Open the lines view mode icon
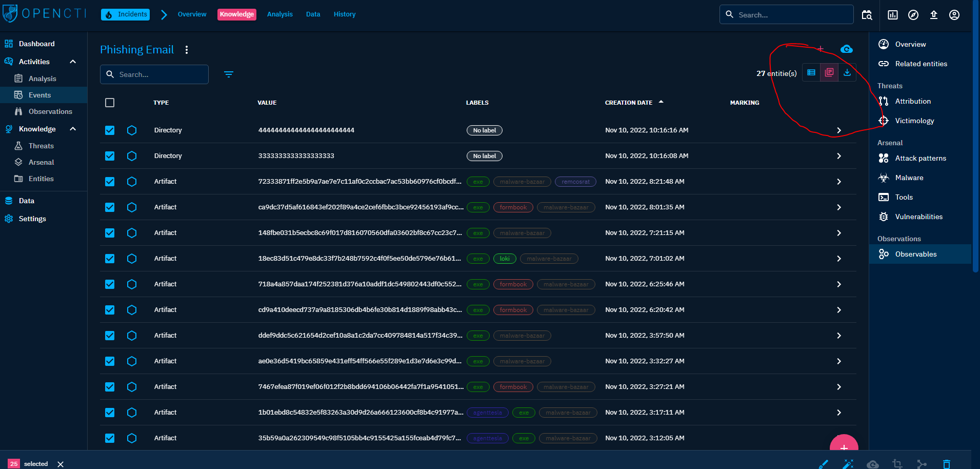Image resolution: width=980 pixels, height=469 pixels. pos(811,72)
